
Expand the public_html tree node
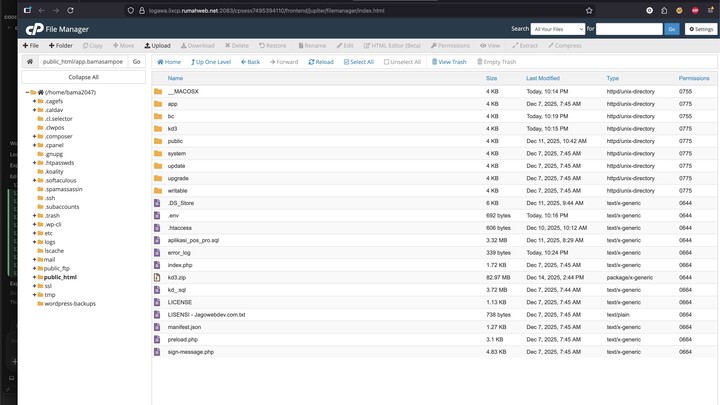coord(35,277)
